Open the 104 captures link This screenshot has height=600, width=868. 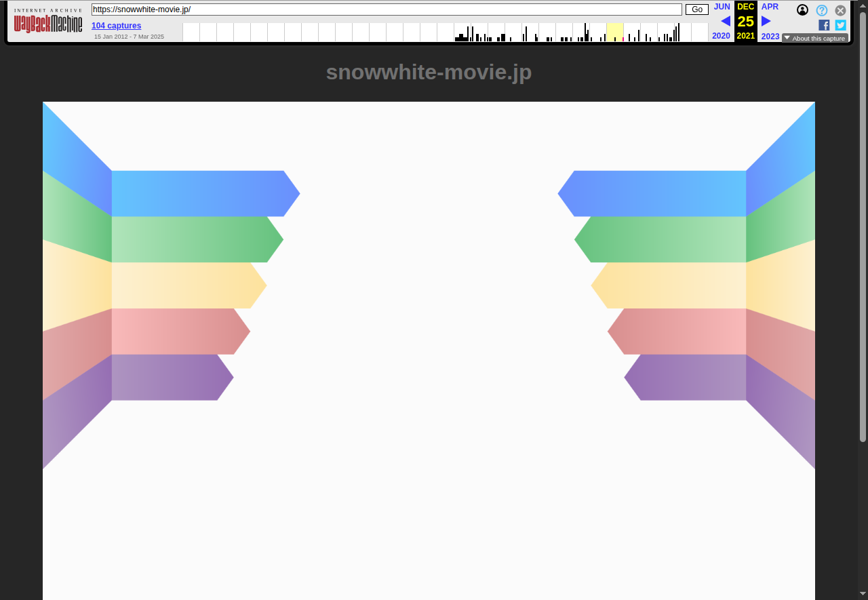[x=117, y=26]
